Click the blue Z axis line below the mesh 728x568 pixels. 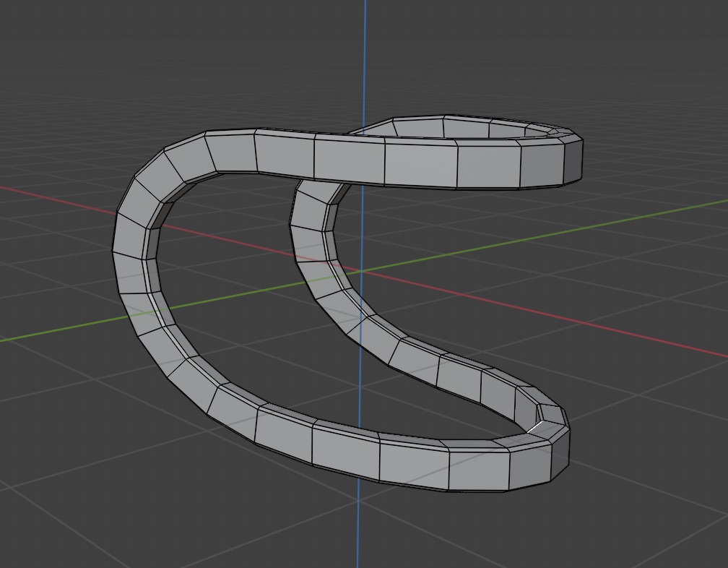[359, 528]
